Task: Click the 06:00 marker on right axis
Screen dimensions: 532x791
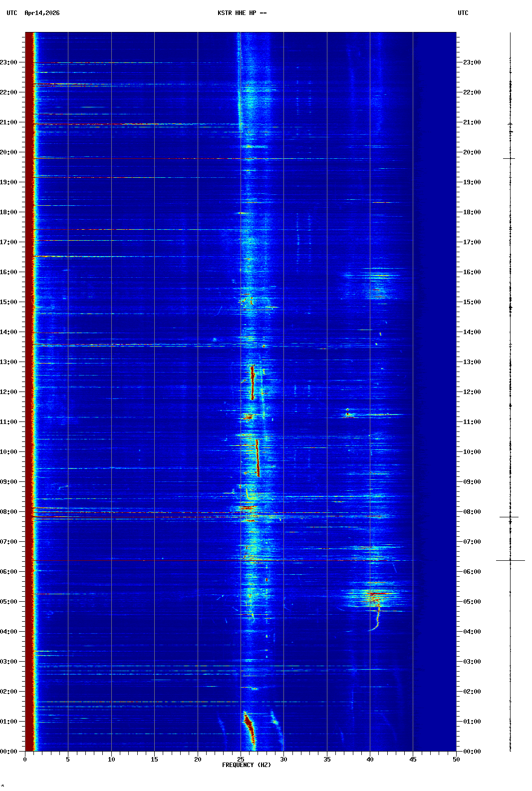Action: coord(472,572)
